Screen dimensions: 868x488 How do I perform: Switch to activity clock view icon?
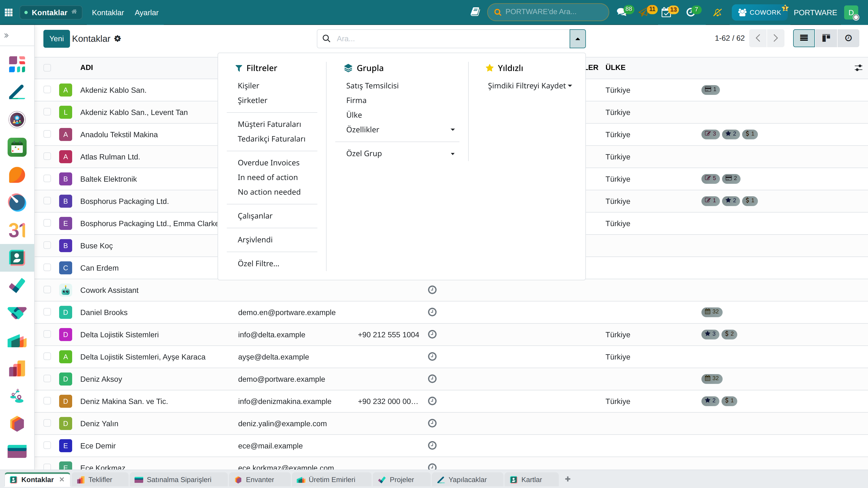click(848, 38)
